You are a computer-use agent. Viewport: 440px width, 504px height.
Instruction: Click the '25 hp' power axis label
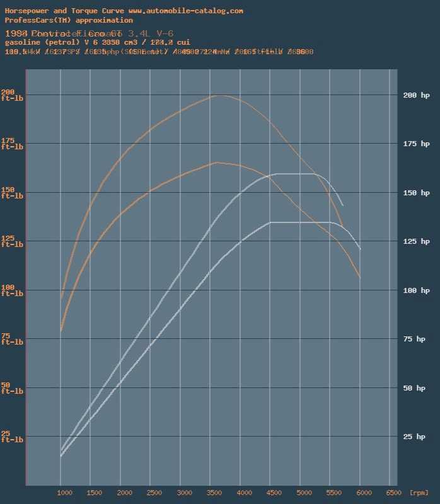point(414,437)
